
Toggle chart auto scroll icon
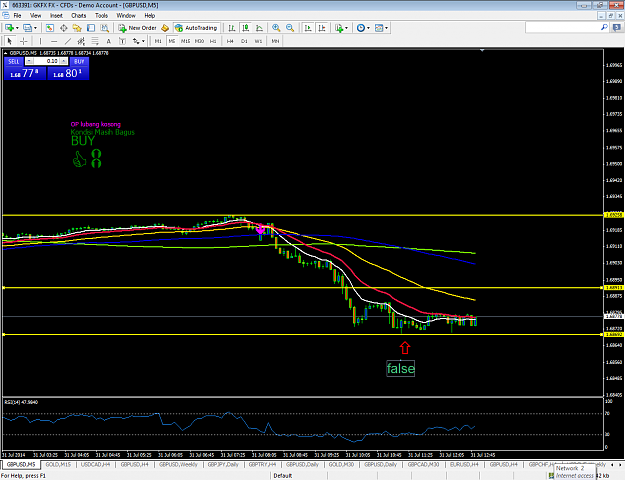tap(308, 28)
